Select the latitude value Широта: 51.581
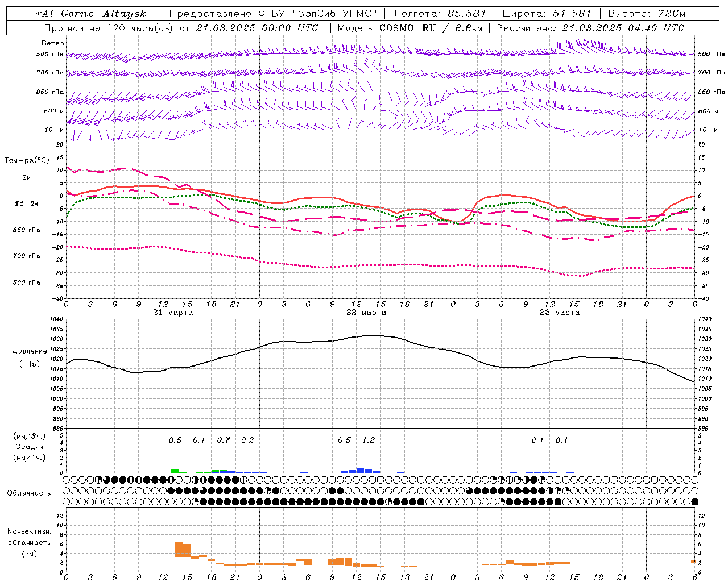 (x=547, y=14)
